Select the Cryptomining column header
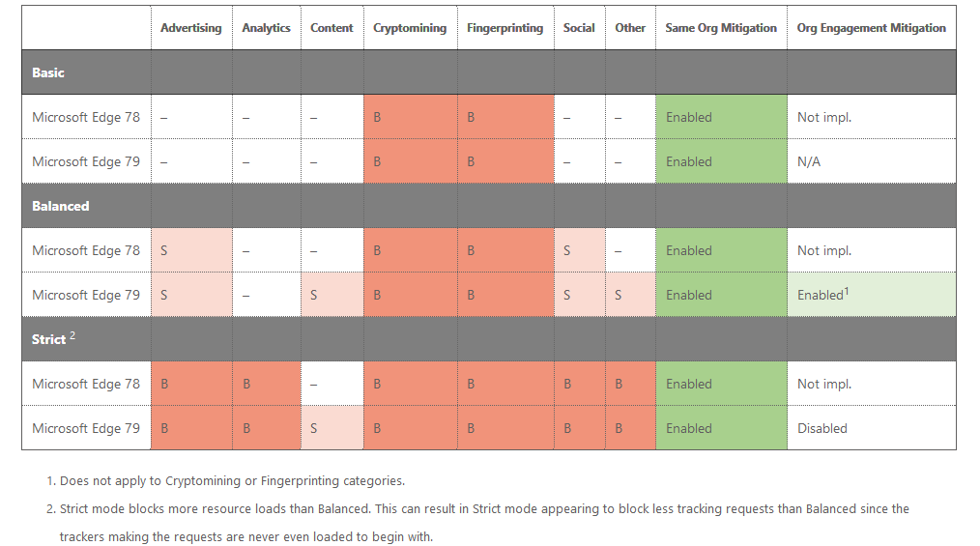This screenshot has width=980, height=546. point(410,28)
